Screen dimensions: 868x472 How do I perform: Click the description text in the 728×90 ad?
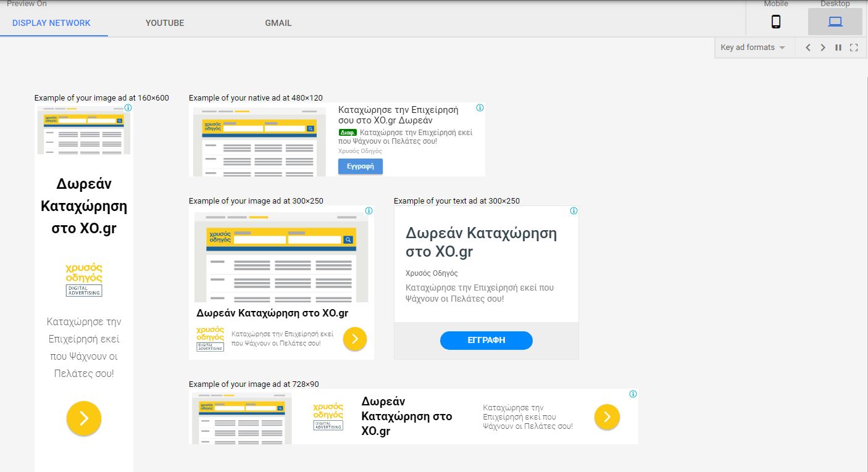click(x=528, y=417)
